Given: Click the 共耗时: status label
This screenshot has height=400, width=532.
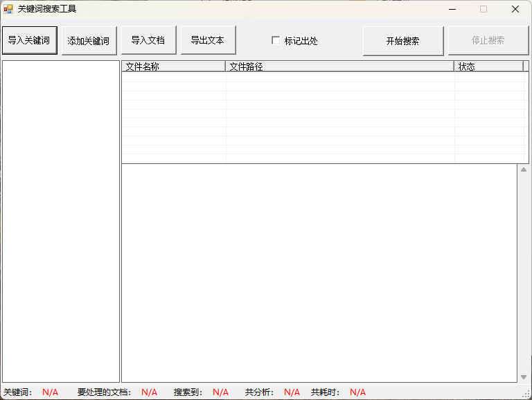Looking at the screenshot, I should [325, 392].
